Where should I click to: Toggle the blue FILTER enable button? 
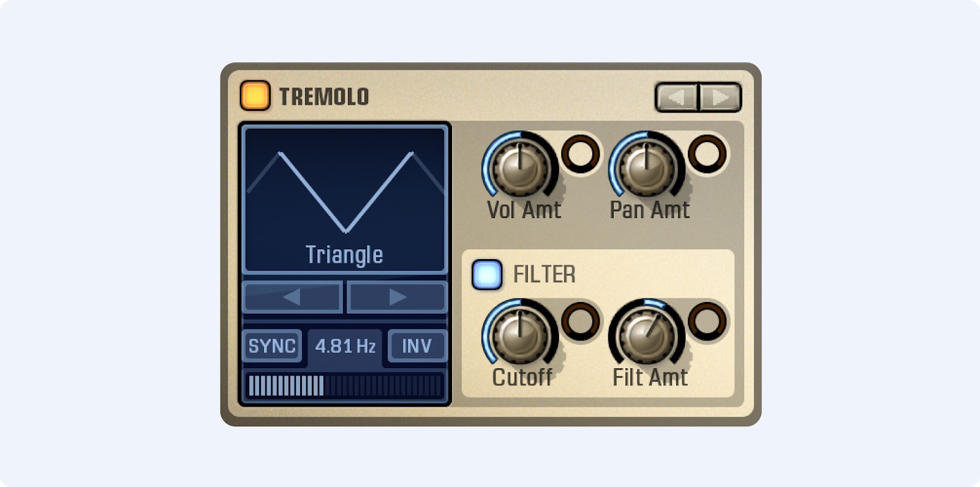(487, 274)
